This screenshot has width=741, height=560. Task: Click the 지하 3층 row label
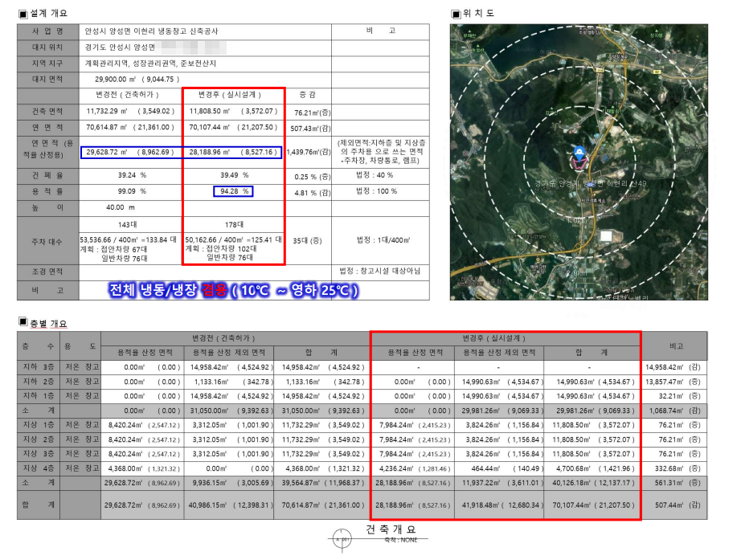pyautogui.click(x=39, y=367)
